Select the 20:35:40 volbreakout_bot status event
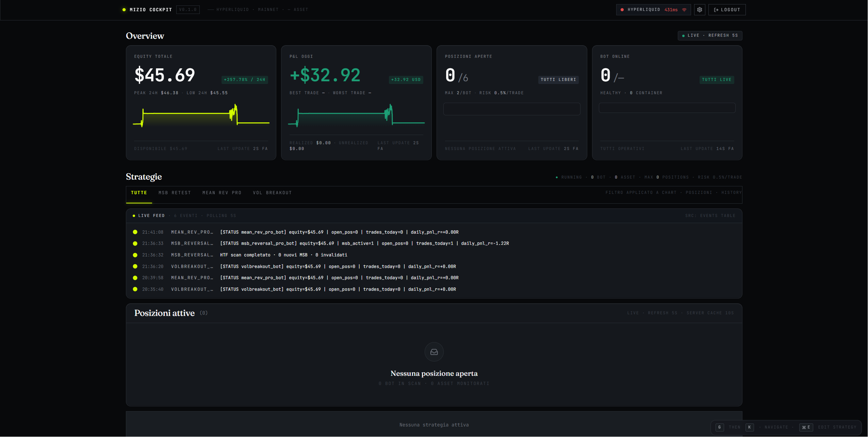 (x=434, y=289)
